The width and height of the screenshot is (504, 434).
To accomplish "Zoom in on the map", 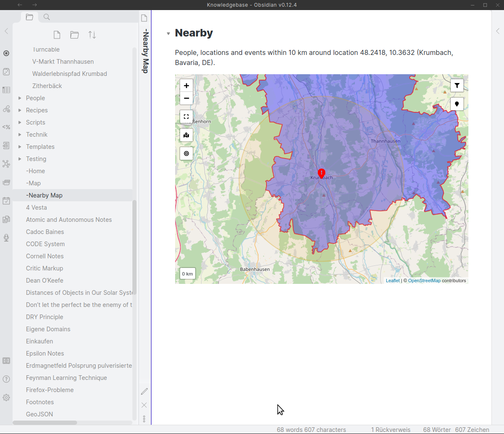I will 186,85.
